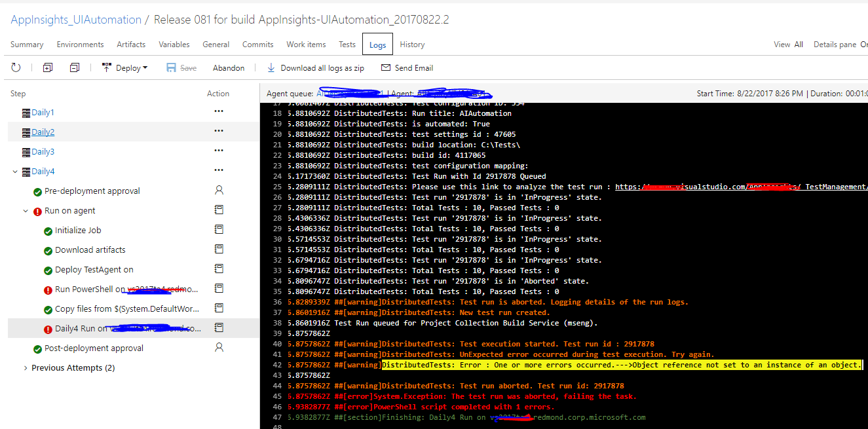868x429 pixels.
Task: Click the Step column header
Action: [x=18, y=94]
